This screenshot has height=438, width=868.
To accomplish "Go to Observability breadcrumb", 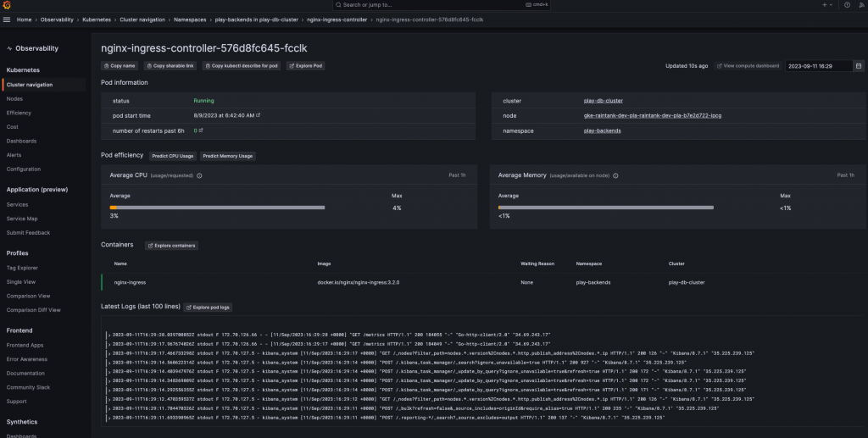I will (57, 19).
